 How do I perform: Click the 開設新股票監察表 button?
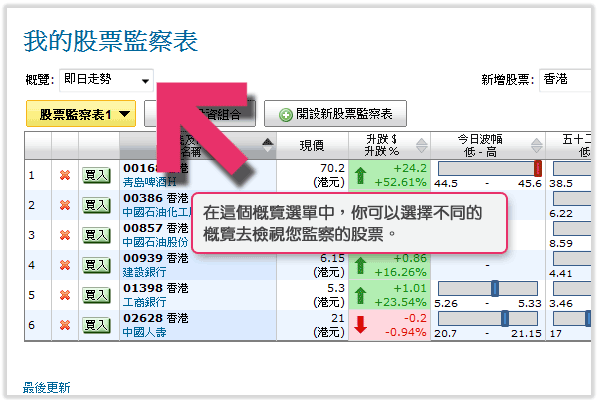[335, 114]
